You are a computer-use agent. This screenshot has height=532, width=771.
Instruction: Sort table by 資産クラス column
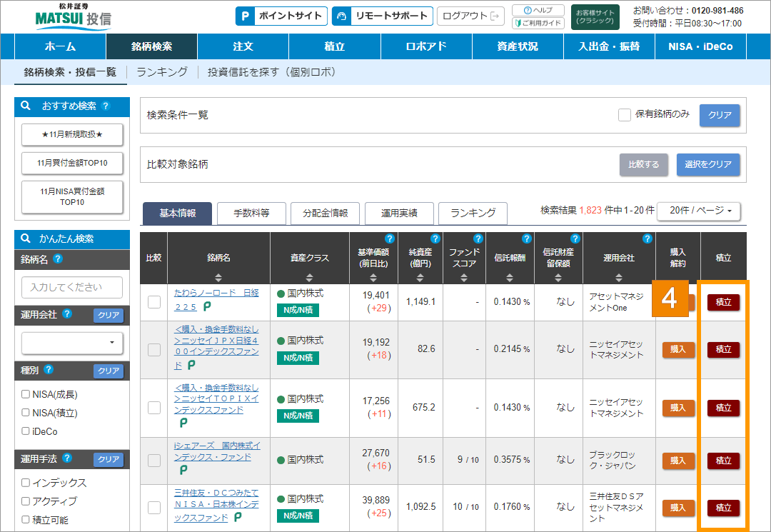point(309,277)
